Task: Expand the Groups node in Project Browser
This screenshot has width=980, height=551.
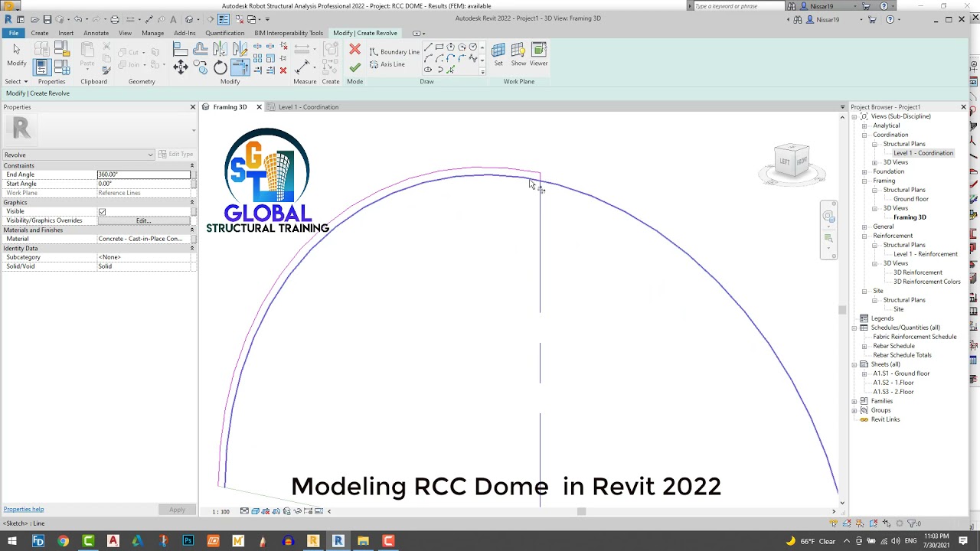Action: click(854, 410)
